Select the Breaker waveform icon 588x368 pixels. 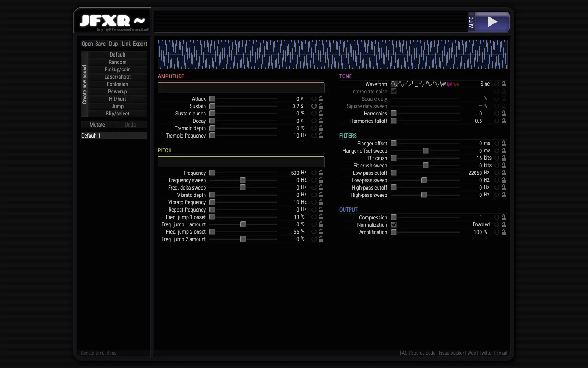point(435,84)
